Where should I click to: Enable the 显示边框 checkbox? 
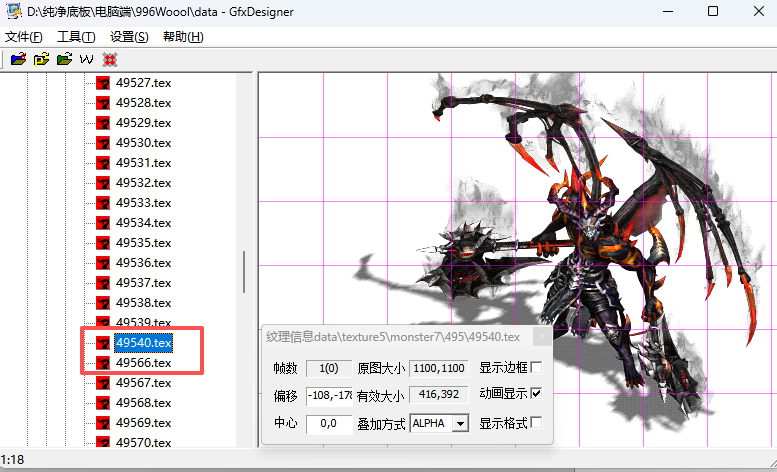536,367
